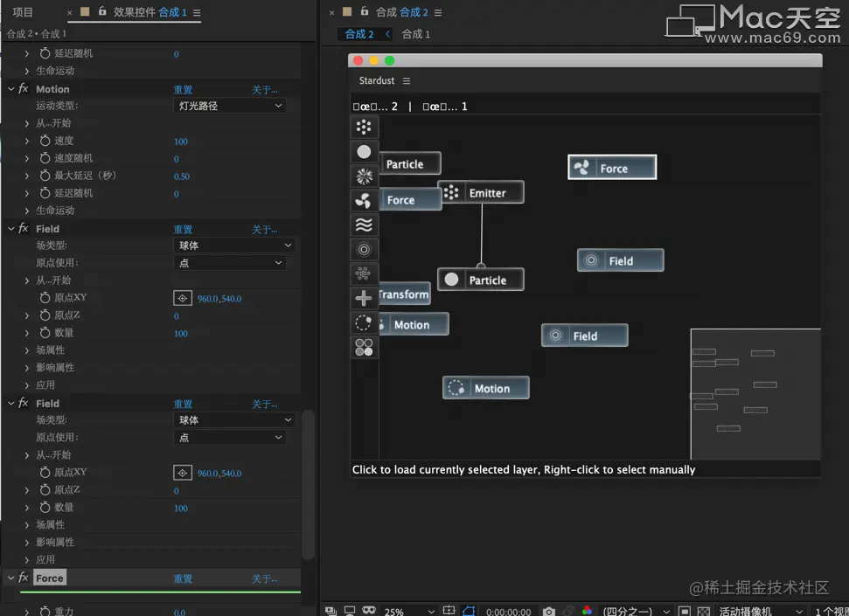
Task: Open second Field 原点使用 dropdown
Action: pyautogui.click(x=230, y=438)
